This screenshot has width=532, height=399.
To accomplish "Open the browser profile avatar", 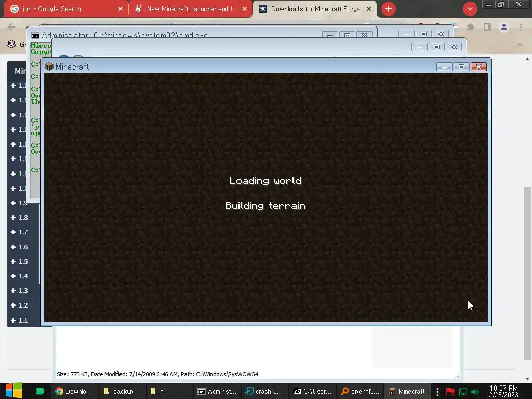I will 504,27.
